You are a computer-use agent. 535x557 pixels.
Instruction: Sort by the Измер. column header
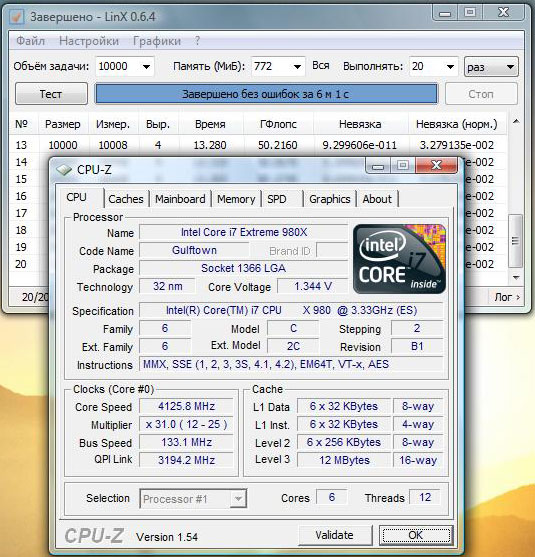(113, 124)
